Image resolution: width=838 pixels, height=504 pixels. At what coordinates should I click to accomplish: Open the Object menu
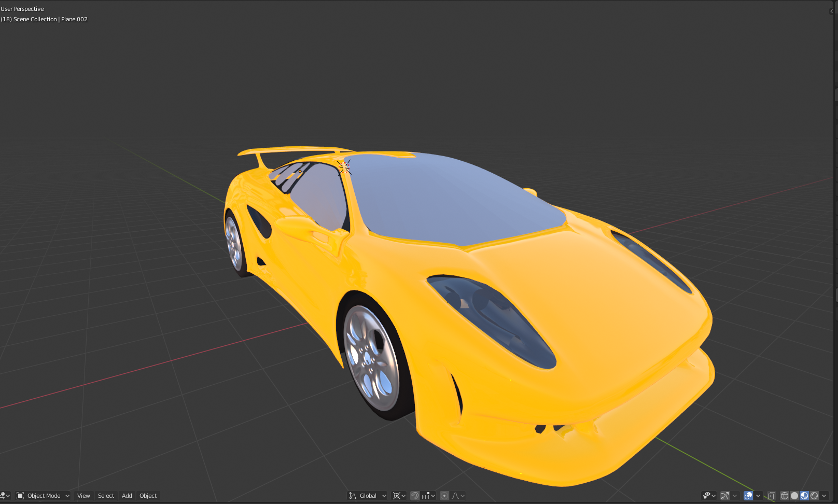[x=148, y=496]
